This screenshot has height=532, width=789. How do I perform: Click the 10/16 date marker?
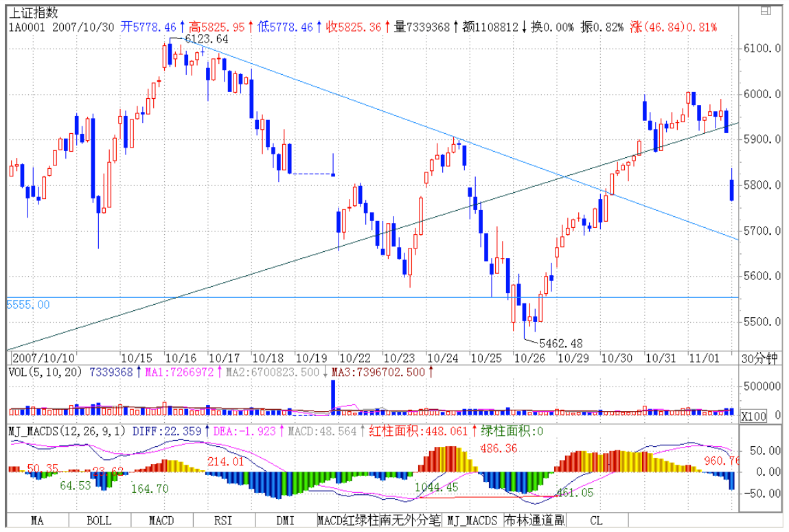(181, 358)
